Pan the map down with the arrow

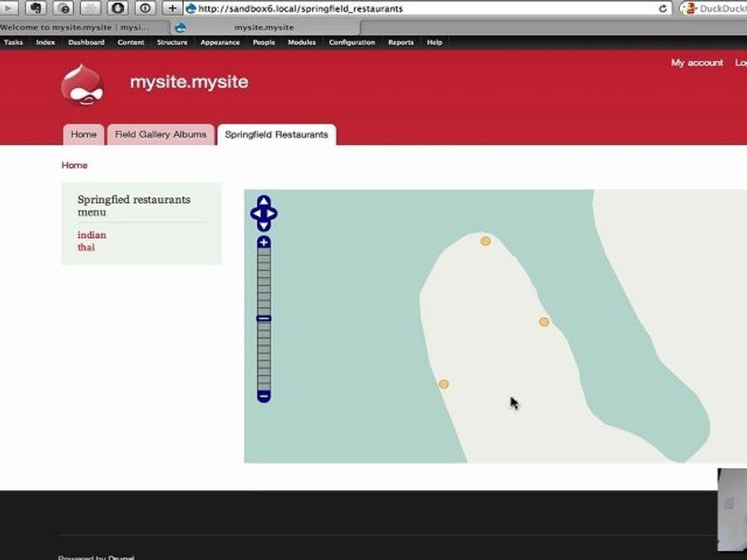(x=264, y=226)
